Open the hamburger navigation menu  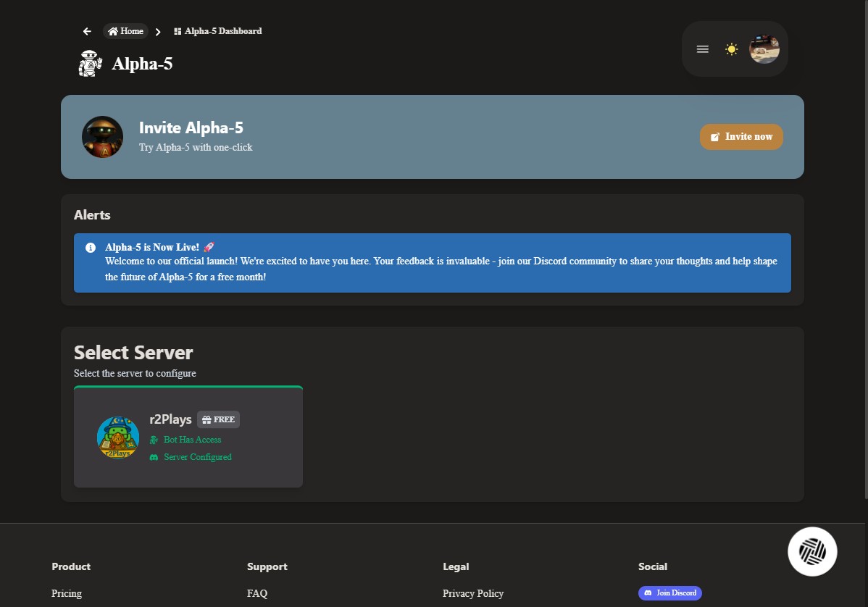point(702,49)
